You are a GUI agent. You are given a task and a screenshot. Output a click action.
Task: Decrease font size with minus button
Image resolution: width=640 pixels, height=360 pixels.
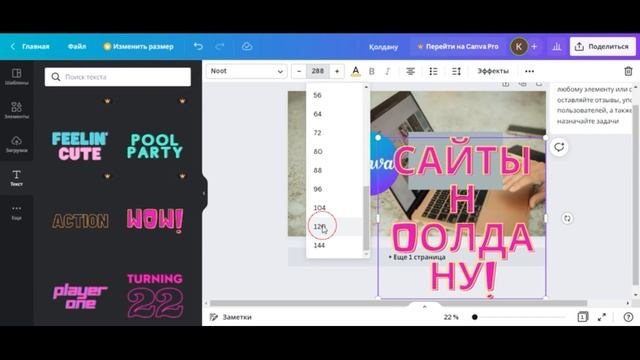coord(299,71)
